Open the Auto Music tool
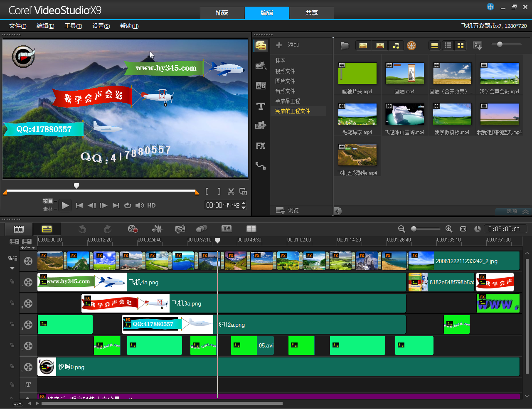This screenshot has width=532, height=409. tap(180, 229)
